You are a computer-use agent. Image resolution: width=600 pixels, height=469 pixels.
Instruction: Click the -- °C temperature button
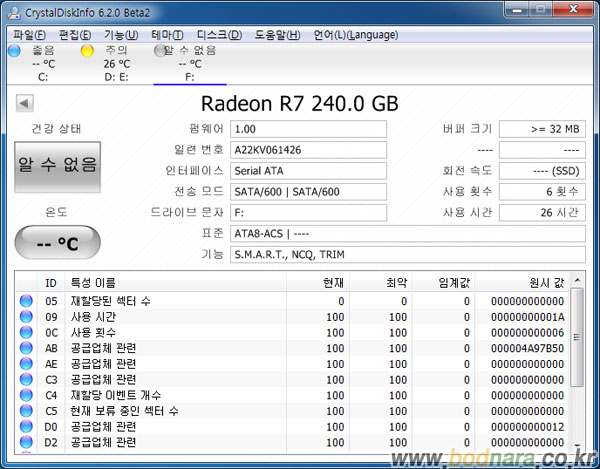57,243
